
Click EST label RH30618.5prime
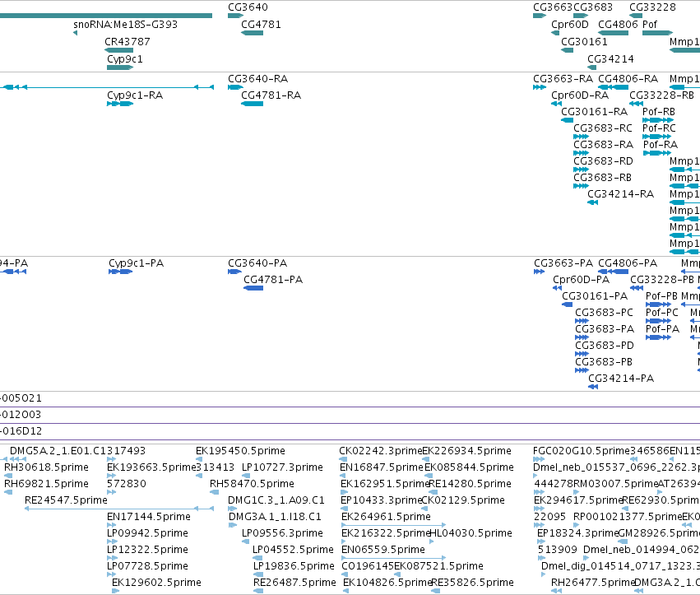(x=46, y=467)
